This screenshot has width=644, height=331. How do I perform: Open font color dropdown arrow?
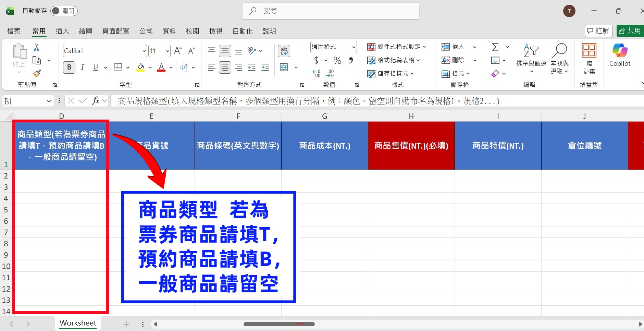point(171,67)
